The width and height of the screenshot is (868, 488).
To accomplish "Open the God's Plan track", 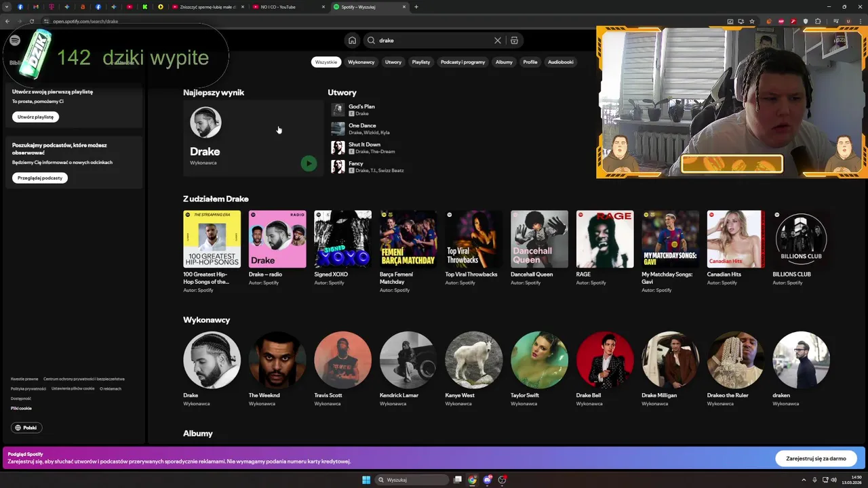I will click(361, 106).
